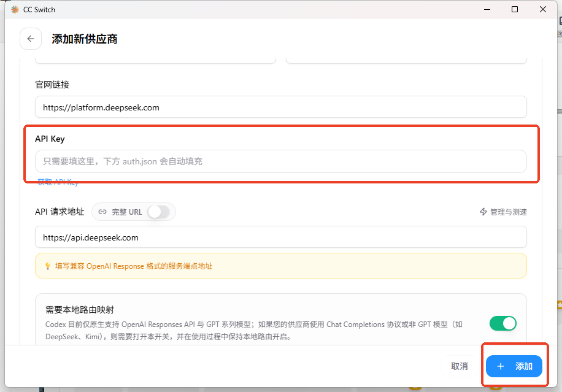Close the CC Switch window

(543, 9)
